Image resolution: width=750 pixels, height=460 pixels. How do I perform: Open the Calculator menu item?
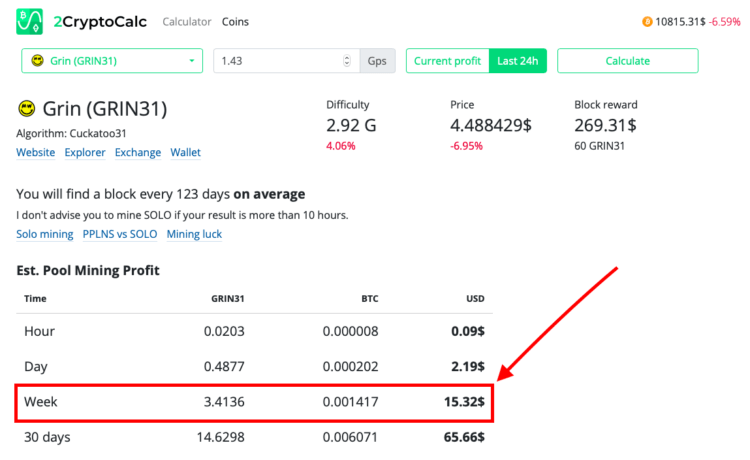point(187,22)
